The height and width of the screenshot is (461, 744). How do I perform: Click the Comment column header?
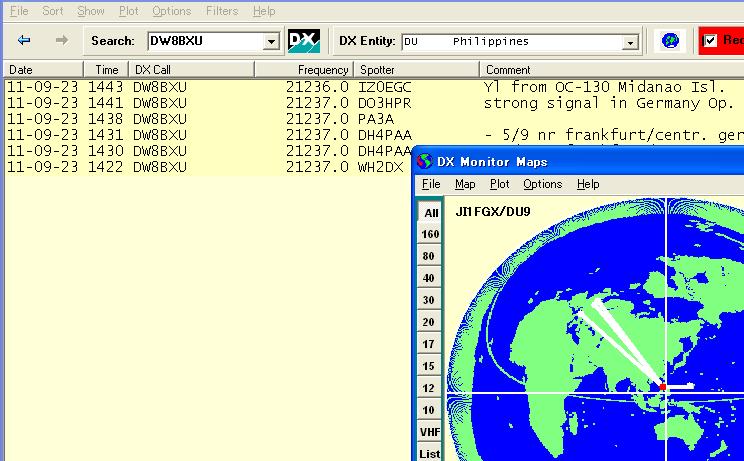[x=612, y=70]
